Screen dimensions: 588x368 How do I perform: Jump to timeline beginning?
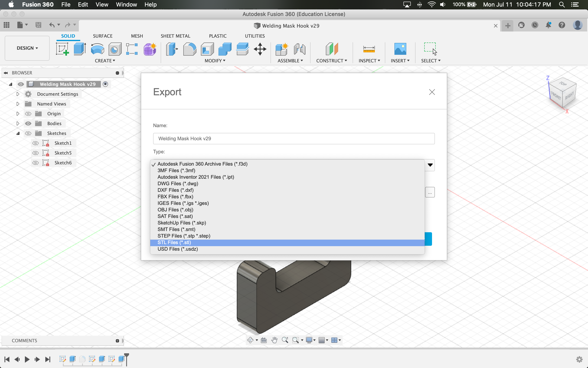pyautogui.click(x=7, y=359)
